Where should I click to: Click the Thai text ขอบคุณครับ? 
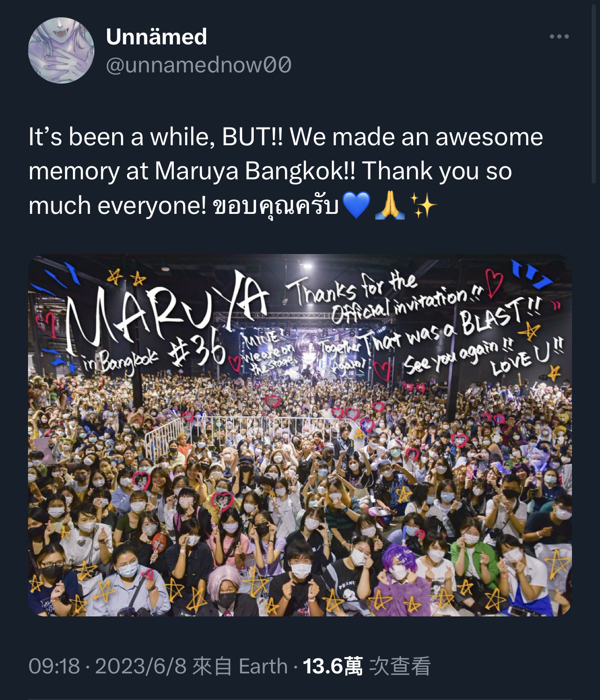click(x=276, y=205)
